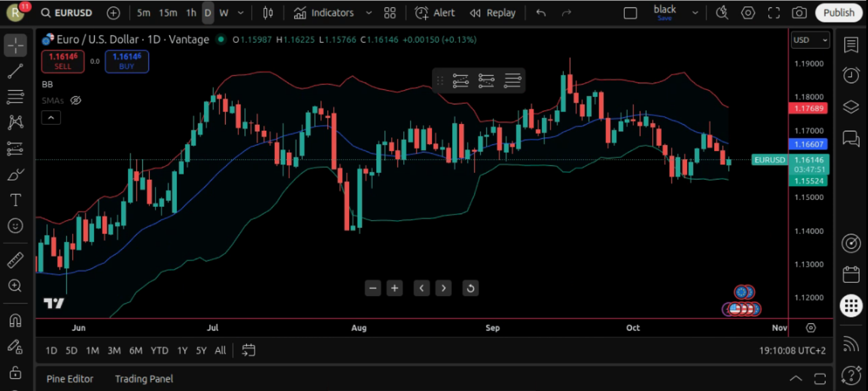
Task: Select the pattern drawing tool
Action: [x=16, y=122]
